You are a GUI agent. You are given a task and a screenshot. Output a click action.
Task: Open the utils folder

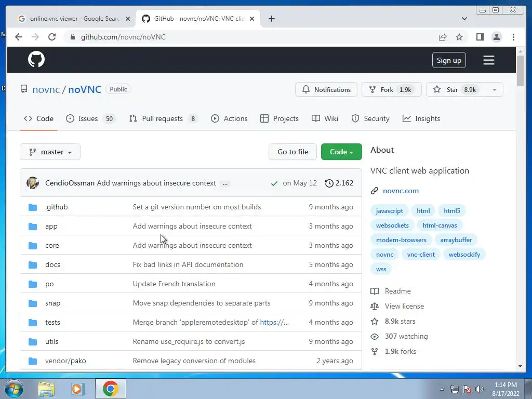[51, 342]
